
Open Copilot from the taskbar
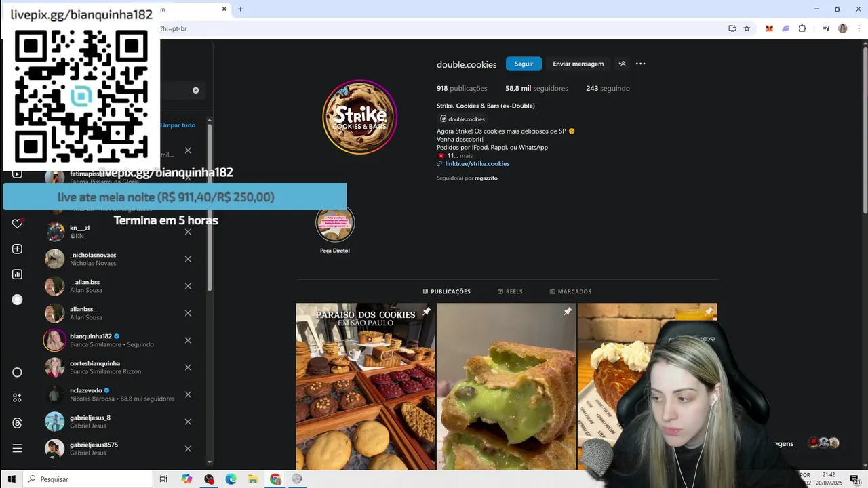pyautogui.click(x=187, y=479)
